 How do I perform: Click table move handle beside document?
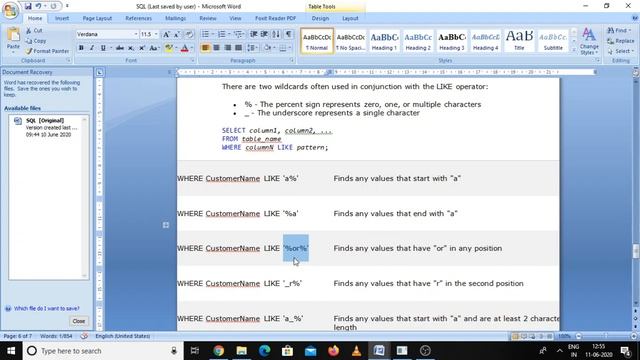[x=166, y=225]
